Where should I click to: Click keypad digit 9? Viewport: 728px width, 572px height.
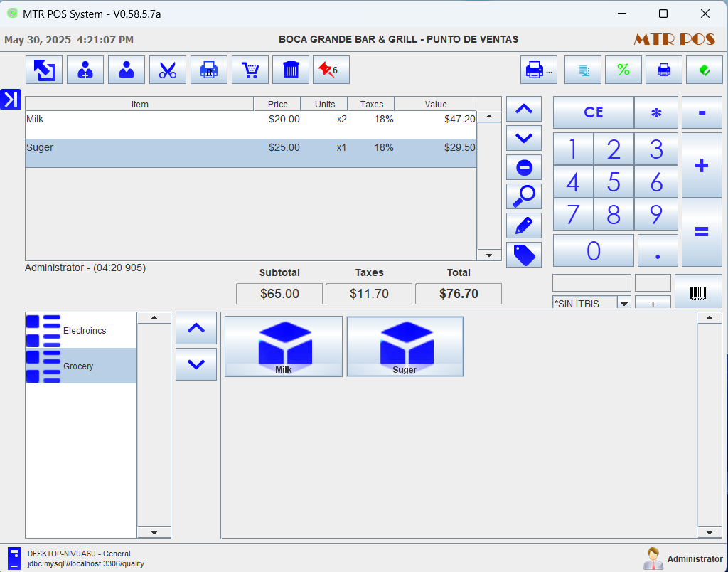point(656,214)
